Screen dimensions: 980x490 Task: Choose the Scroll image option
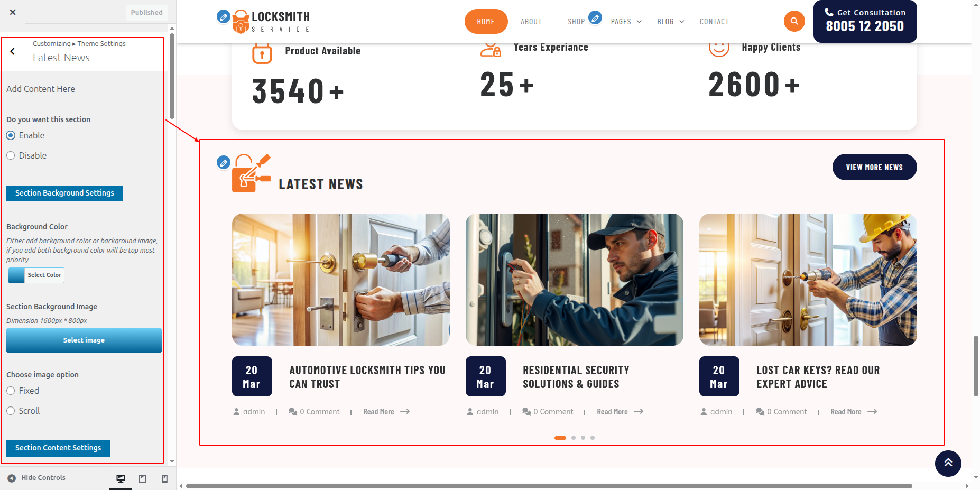11,411
